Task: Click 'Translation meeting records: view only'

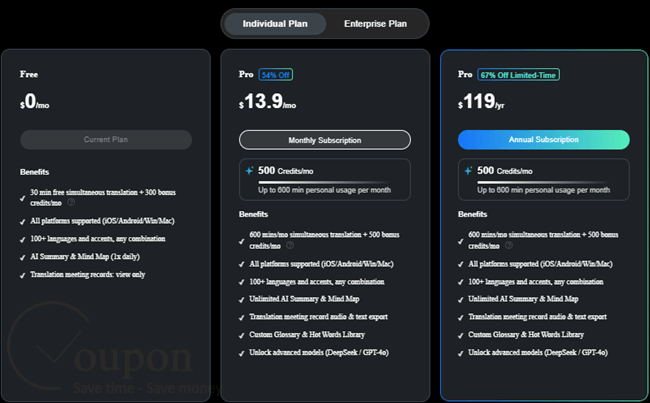Action: [x=87, y=274]
